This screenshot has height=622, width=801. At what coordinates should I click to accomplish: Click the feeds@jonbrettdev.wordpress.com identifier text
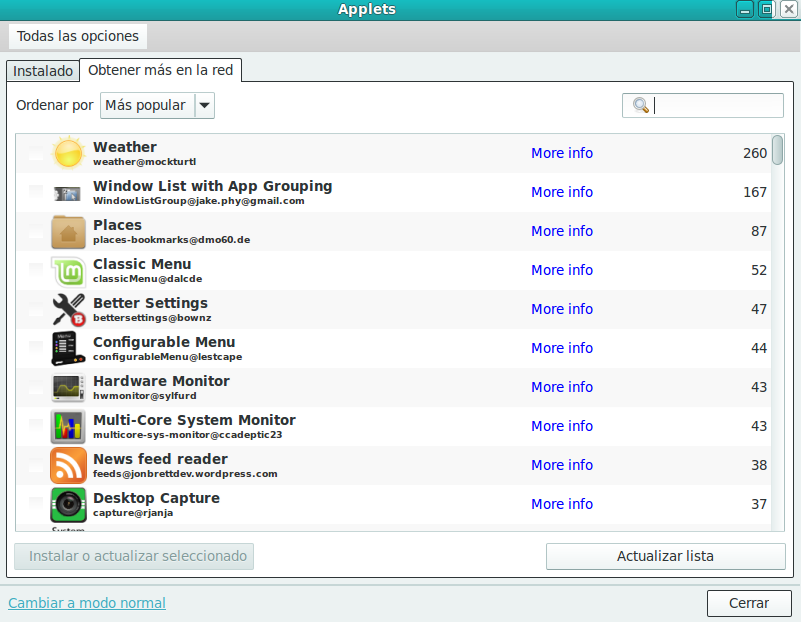click(x=185, y=474)
